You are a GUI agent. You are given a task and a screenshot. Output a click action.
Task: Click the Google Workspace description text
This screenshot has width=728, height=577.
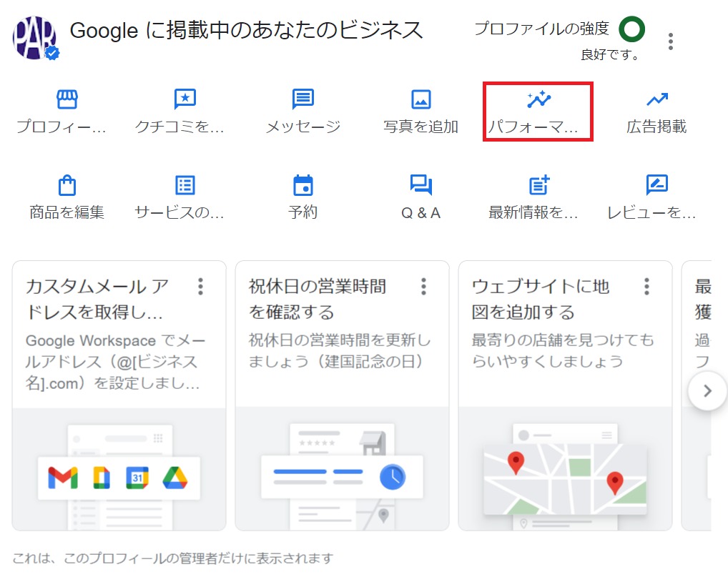[115, 362]
